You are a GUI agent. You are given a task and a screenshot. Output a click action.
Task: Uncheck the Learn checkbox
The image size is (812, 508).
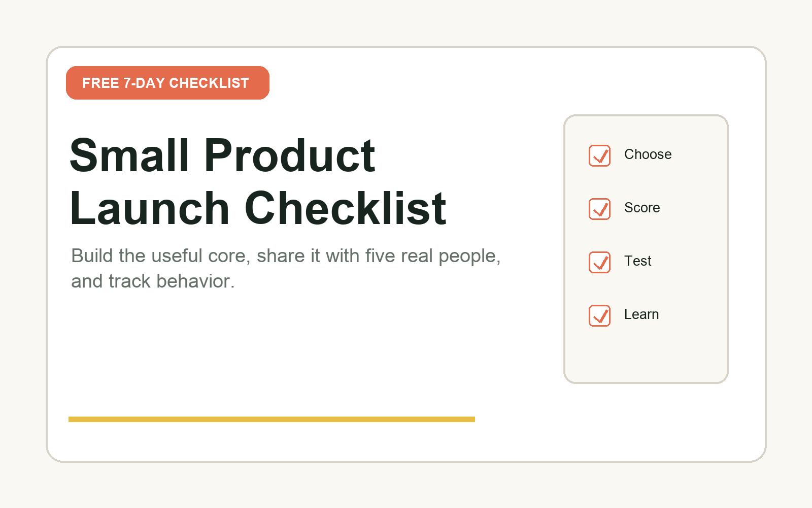[x=599, y=315]
